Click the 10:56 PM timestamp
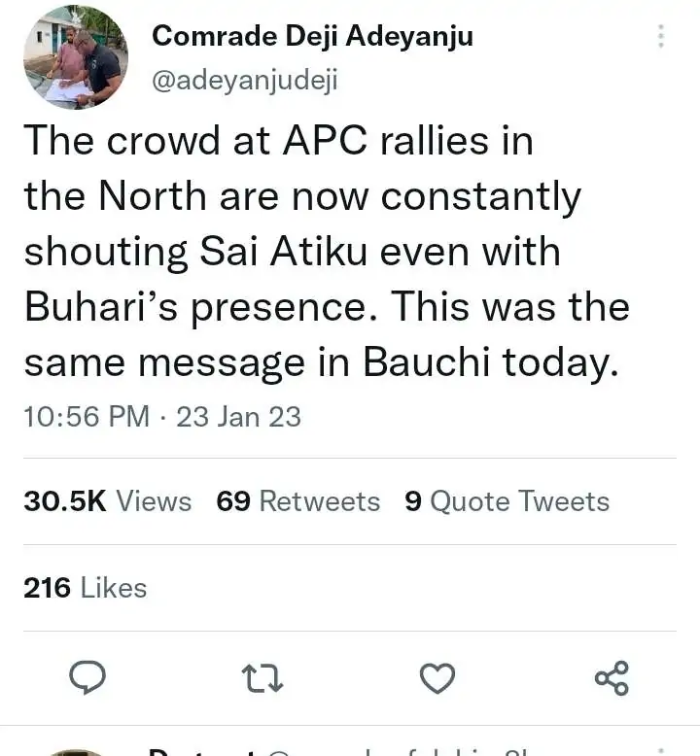 (x=87, y=417)
